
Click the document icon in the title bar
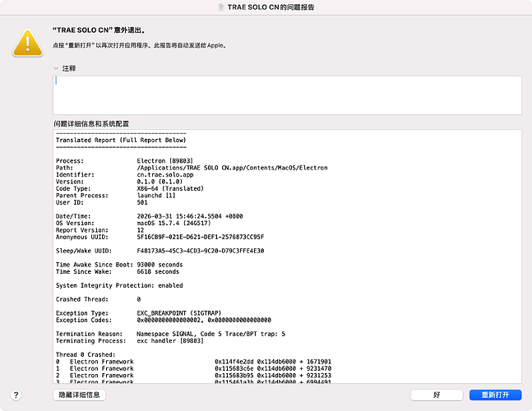pos(221,7)
